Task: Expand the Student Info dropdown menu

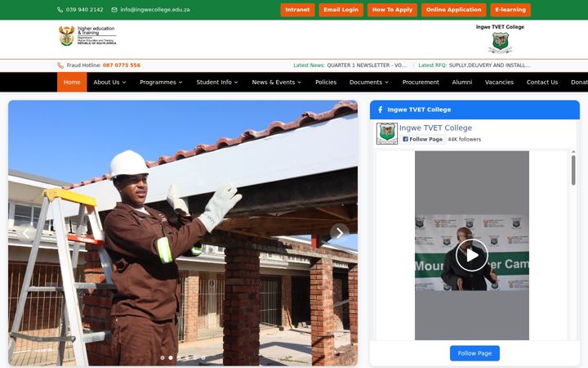Action: point(217,83)
